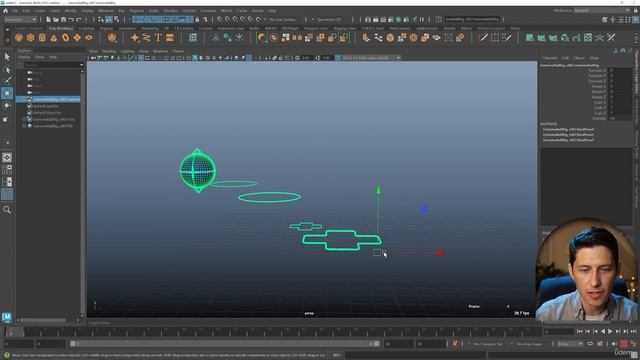
Task: Render the current frame icon
Action: [x=376, y=19]
